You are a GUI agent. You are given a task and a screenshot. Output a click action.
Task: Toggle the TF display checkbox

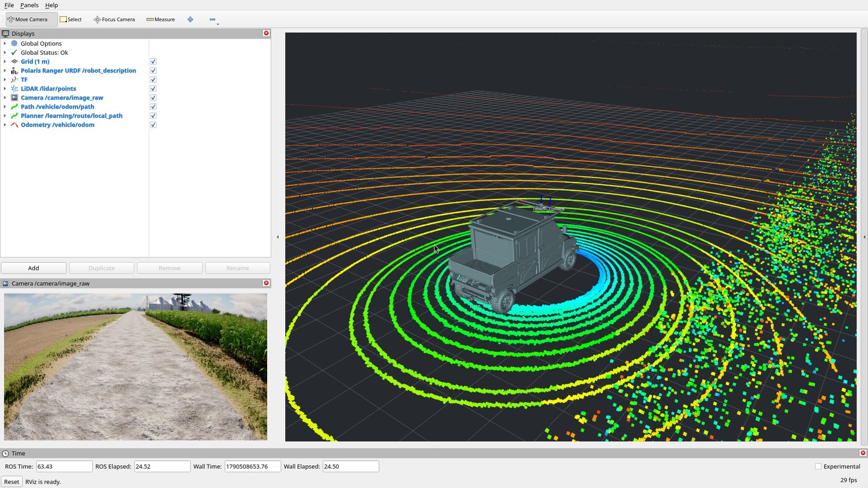point(153,80)
